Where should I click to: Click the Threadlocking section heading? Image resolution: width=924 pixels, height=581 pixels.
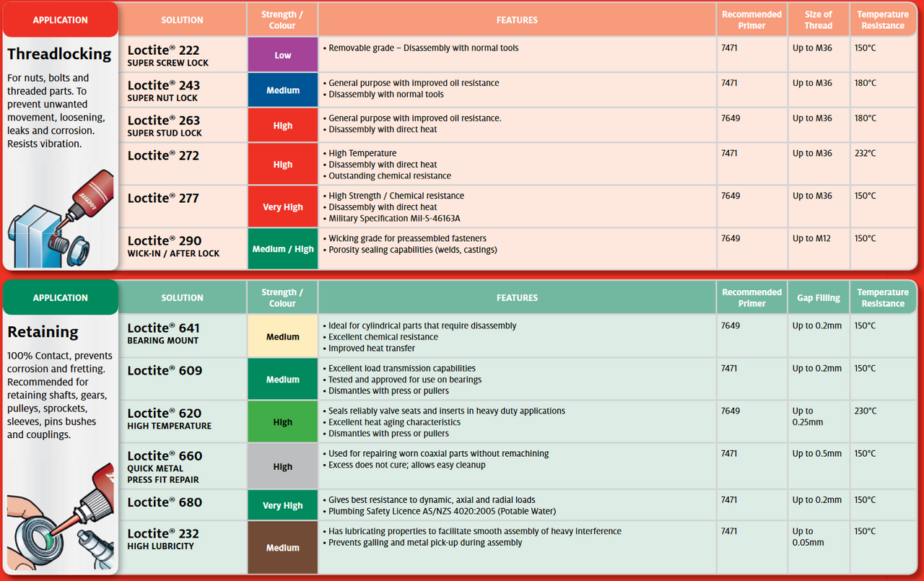click(59, 54)
